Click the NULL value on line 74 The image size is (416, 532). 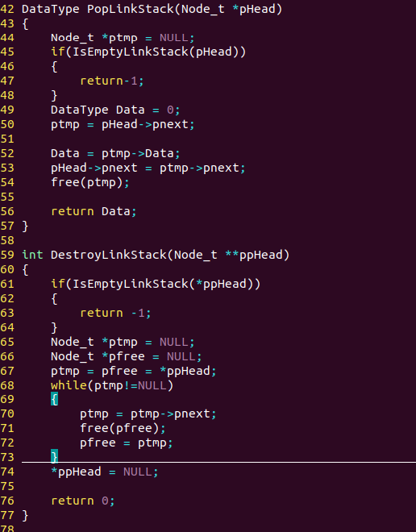(x=137, y=472)
